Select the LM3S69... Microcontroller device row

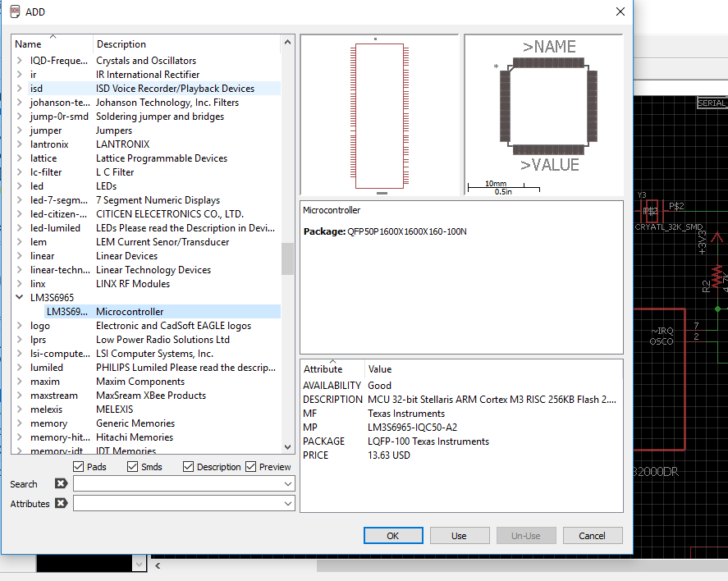[163, 311]
